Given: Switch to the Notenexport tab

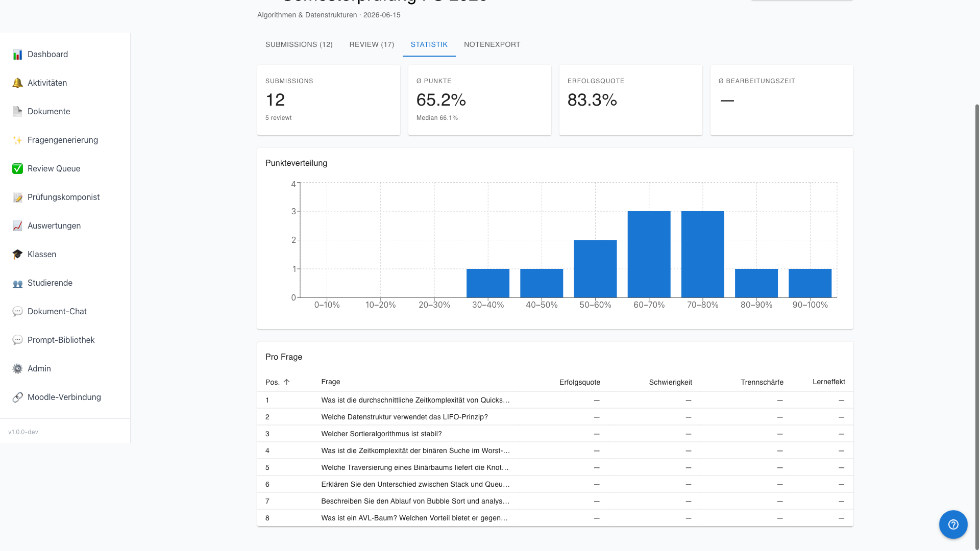Looking at the screenshot, I should pos(492,44).
